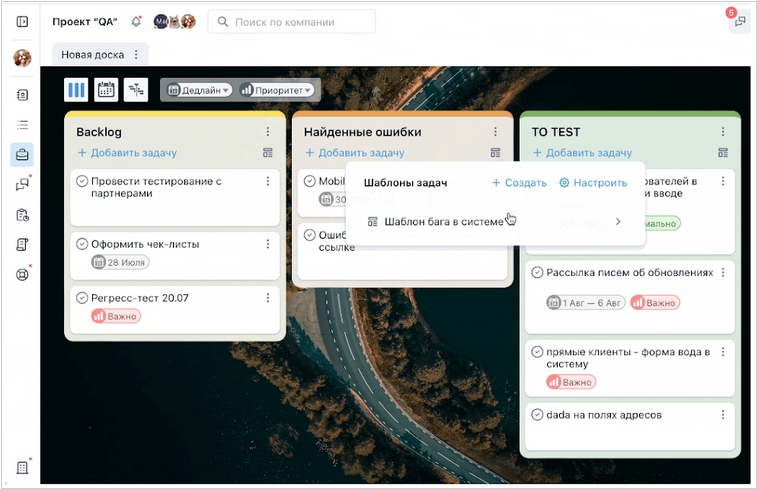Open notifications bell next to Проект QA

[137, 22]
